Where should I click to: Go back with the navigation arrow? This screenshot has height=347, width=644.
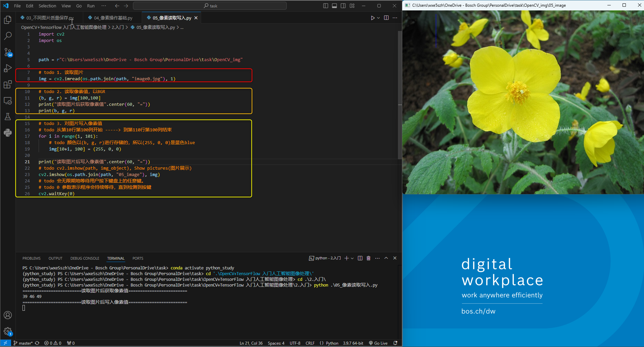point(117,6)
